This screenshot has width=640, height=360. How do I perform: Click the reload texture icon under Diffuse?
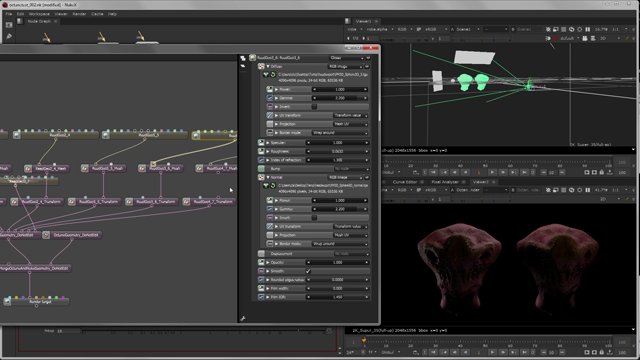click(x=273, y=75)
